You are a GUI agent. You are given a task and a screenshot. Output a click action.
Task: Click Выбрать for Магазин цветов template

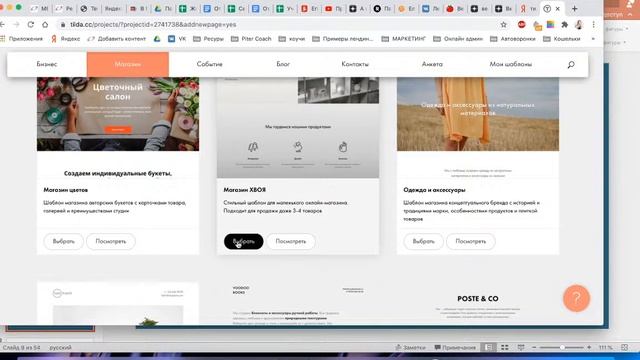point(64,241)
